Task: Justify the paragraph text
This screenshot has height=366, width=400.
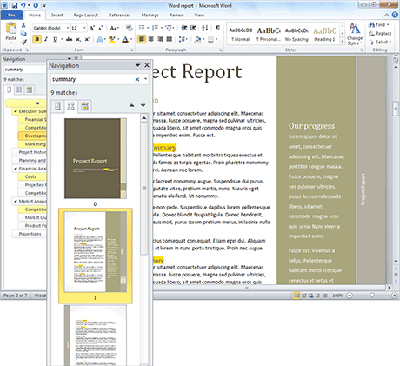Action: pyautogui.click(x=169, y=39)
